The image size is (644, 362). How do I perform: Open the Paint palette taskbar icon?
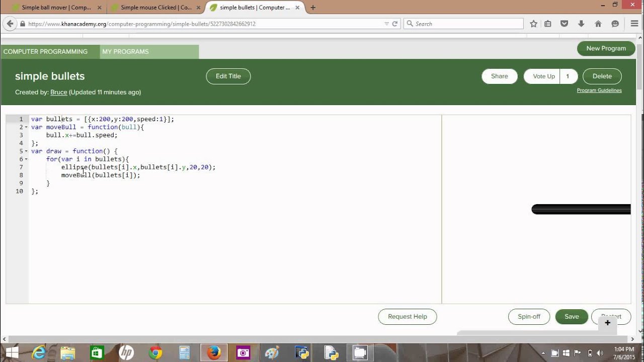pyautogui.click(x=272, y=352)
